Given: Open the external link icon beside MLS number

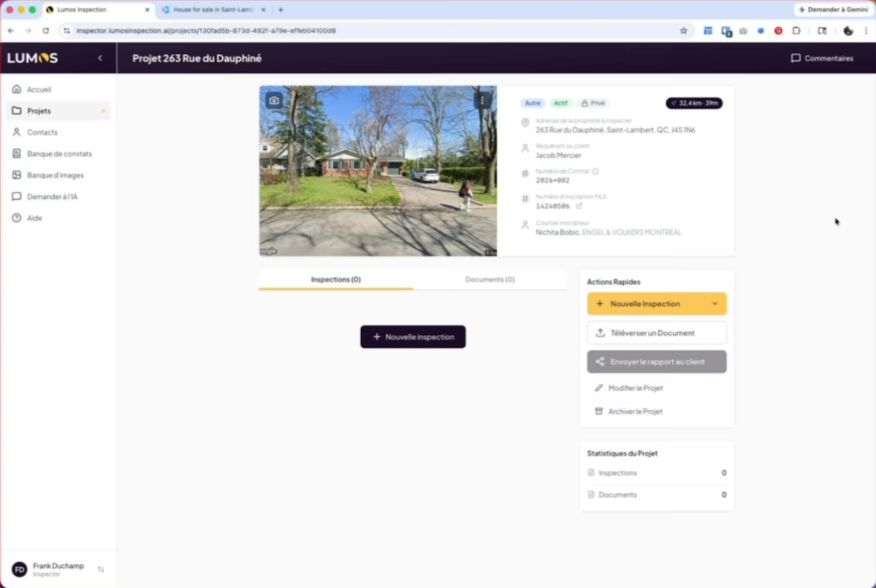Looking at the screenshot, I should [579, 206].
